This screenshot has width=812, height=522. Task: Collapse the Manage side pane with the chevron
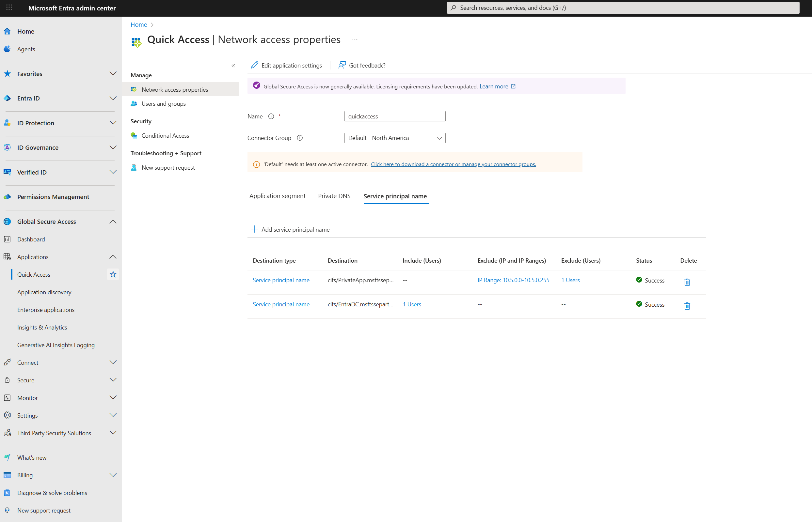tap(233, 66)
